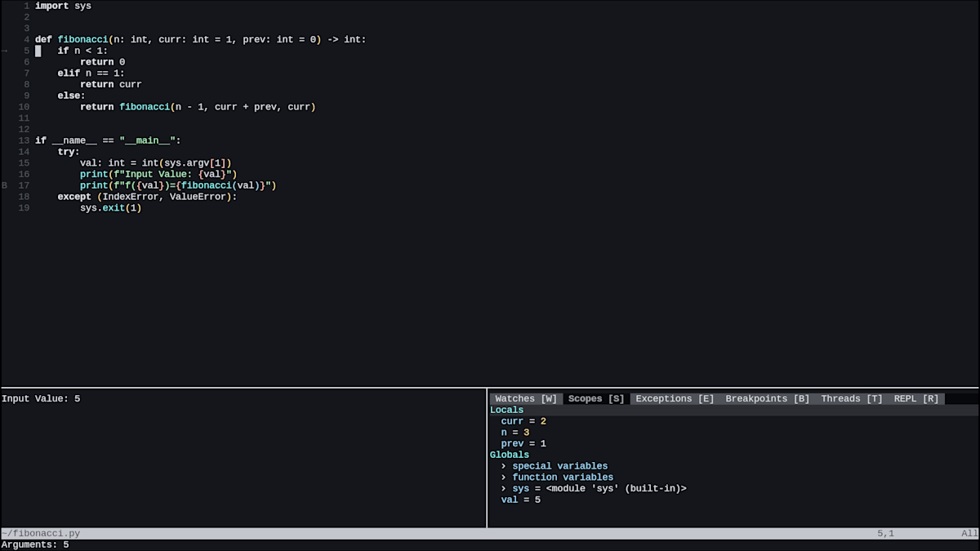Click line number 19 in the gutter
980x551 pixels.
[24, 208]
